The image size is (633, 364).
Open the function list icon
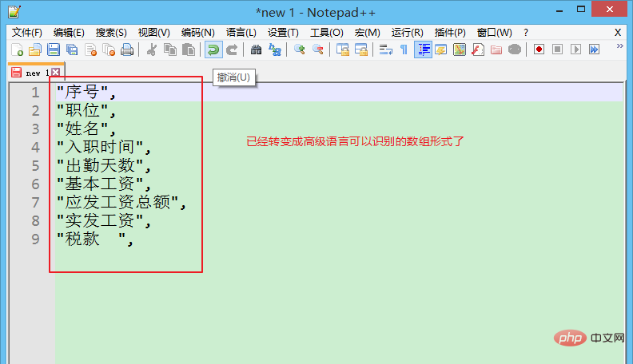coord(478,49)
